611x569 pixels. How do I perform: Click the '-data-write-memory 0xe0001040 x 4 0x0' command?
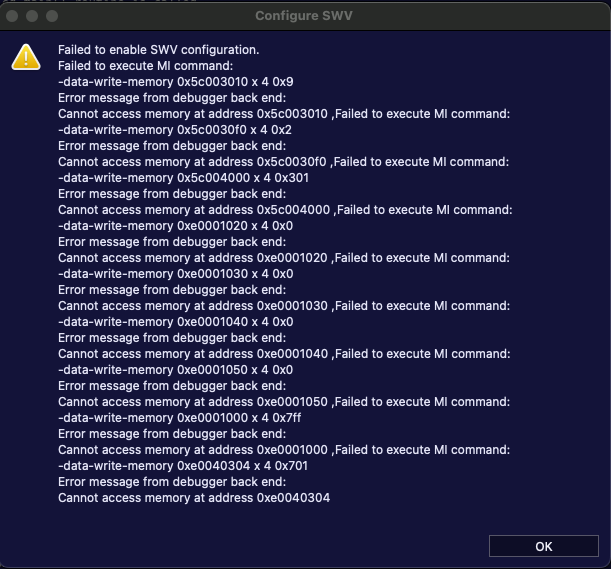[x=175, y=322]
